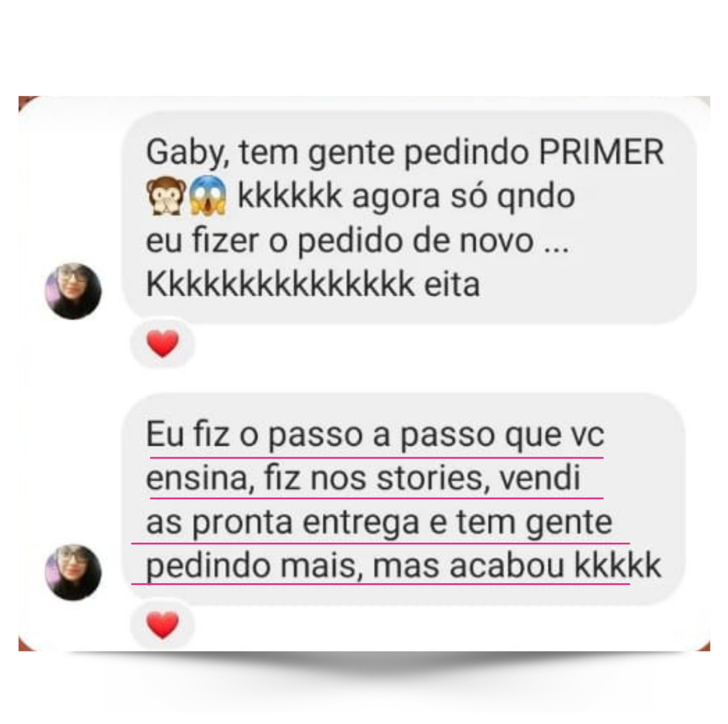
Task: Click the 'pedindo mais,' text
Action: (255, 567)
